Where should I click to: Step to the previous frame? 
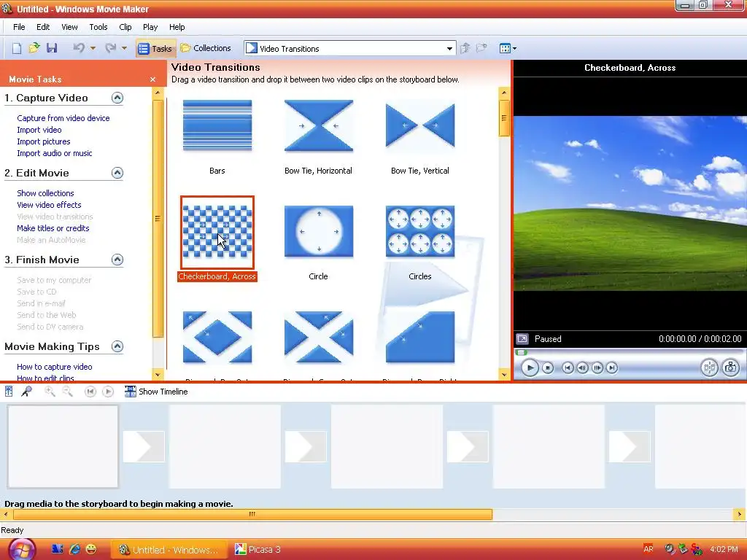coord(582,367)
